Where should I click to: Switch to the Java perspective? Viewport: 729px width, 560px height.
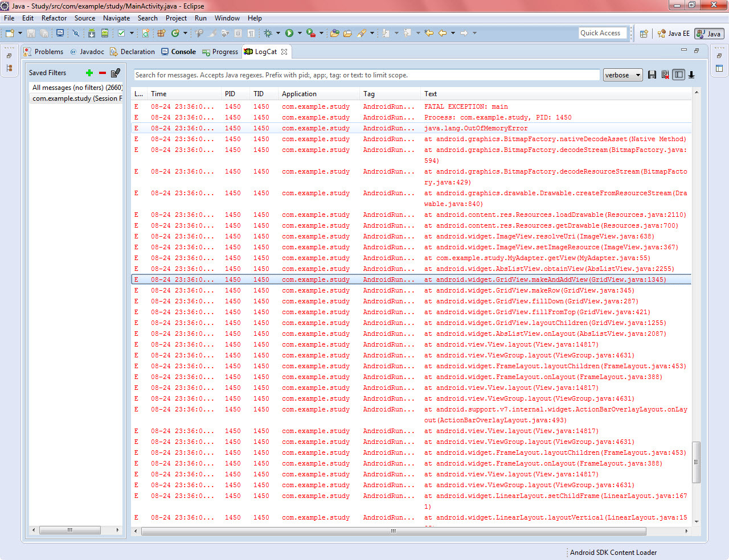pyautogui.click(x=709, y=34)
